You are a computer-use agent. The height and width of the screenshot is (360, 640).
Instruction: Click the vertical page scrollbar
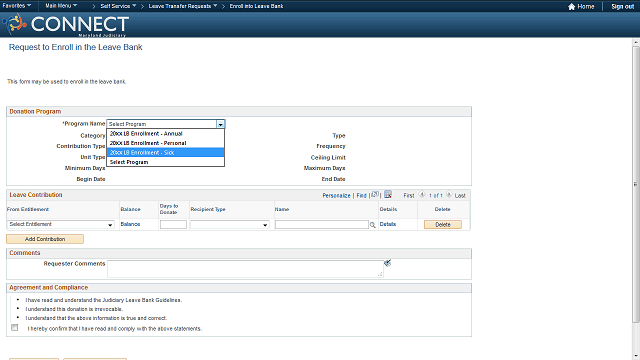(x=636, y=184)
